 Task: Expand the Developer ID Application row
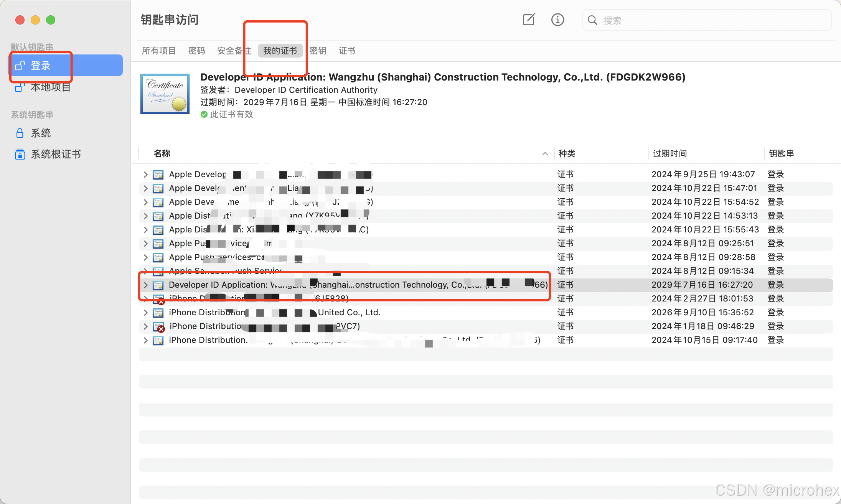145,285
